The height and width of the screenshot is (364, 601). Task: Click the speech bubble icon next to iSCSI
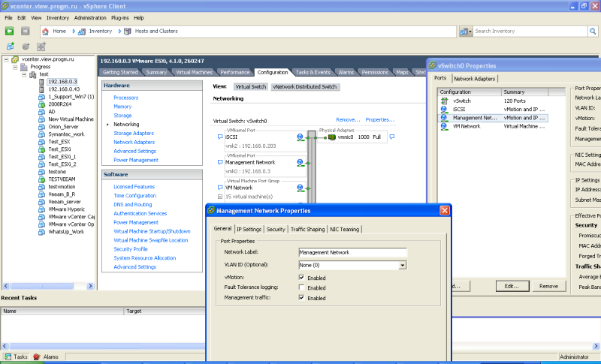click(220, 137)
